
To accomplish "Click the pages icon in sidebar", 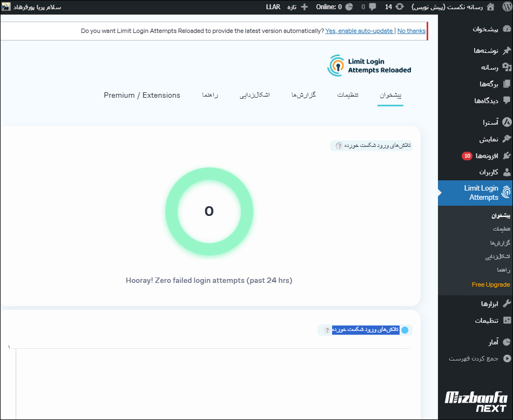I will pyautogui.click(x=507, y=84).
